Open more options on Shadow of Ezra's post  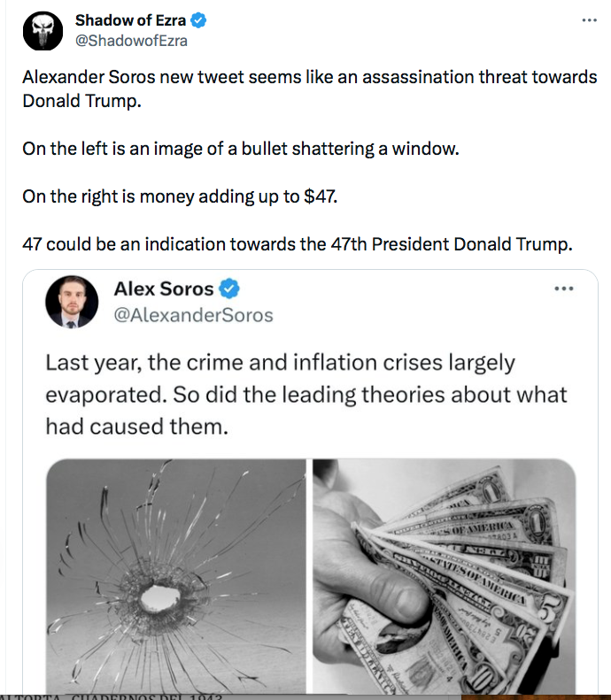point(588,19)
